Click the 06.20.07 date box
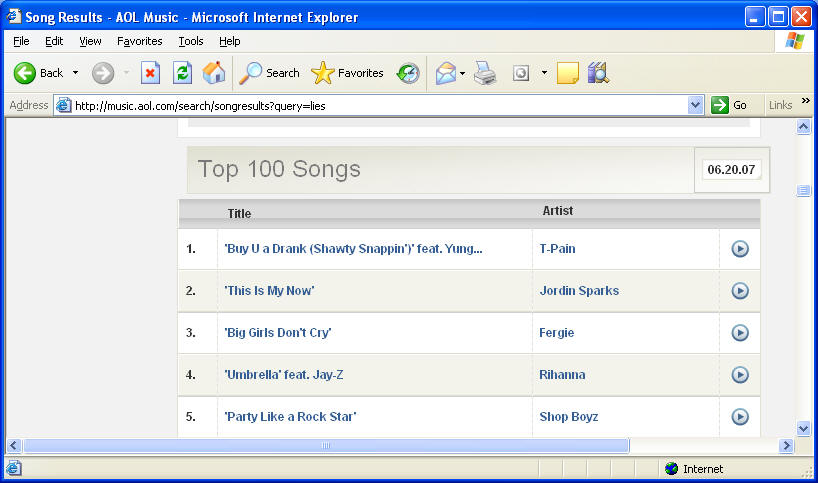This screenshot has width=818, height=483. pos(731,170)
